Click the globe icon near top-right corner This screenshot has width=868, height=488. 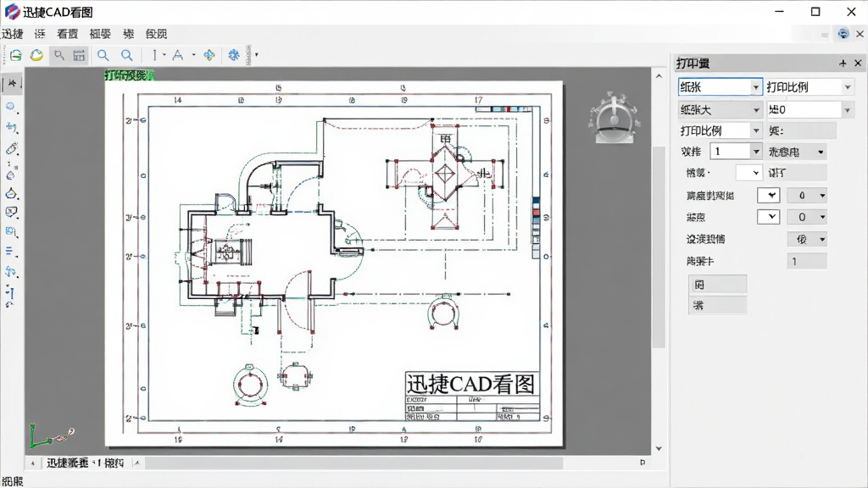pyautogui.click(x=843, y=34)
